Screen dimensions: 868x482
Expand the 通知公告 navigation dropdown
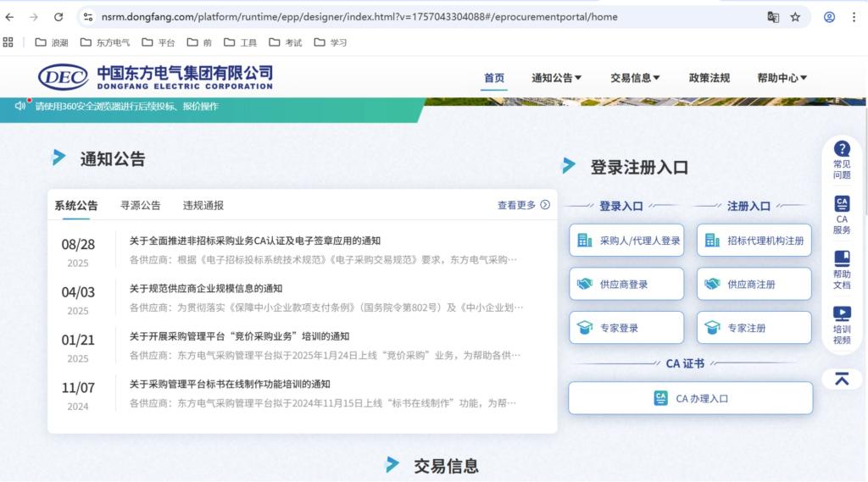coord(556,78)
